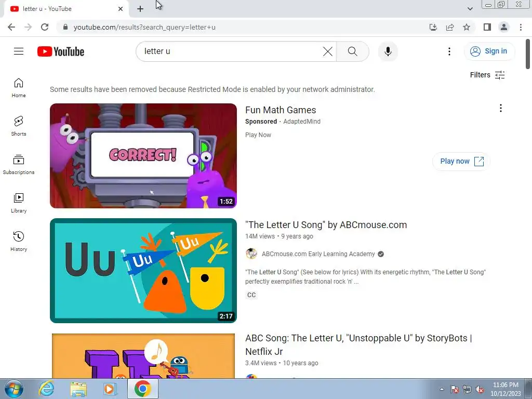This screenshot has width=532, height=399.
Task: Click the Play now button
Action: (x=461, y=161)
